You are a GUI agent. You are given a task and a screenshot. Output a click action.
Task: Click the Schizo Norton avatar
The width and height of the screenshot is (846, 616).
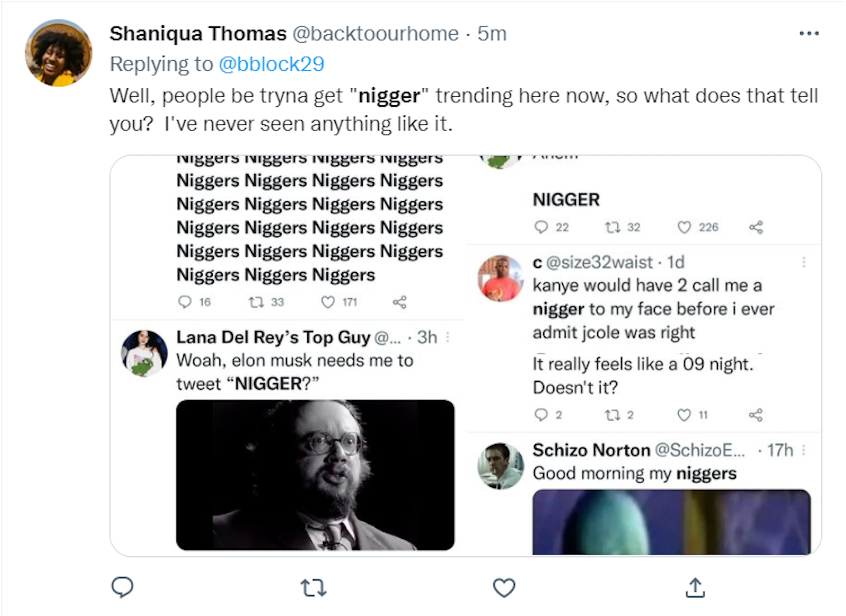click(500, 466)
